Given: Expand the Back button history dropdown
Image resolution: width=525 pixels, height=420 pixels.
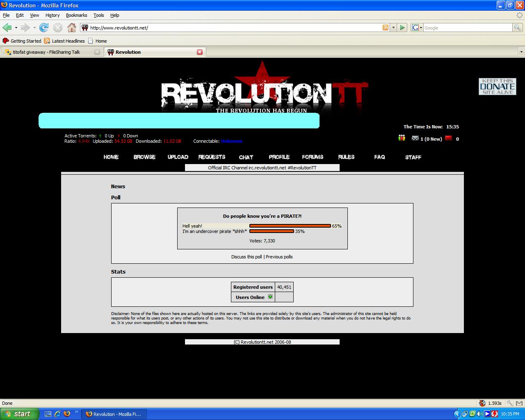Looking at the screenshot, I should click(x=16, y=27).
